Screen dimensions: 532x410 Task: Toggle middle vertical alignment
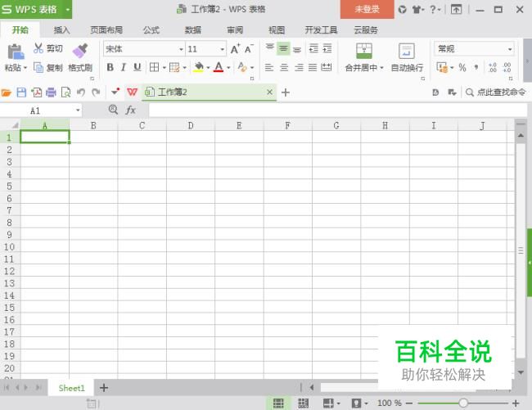pos(283,48)
